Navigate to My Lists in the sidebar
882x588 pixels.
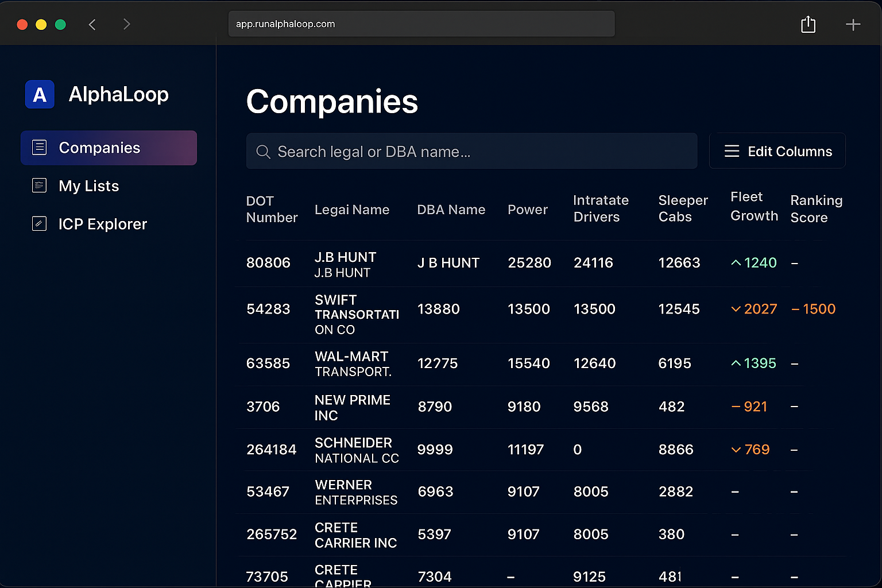pos(88,185)
